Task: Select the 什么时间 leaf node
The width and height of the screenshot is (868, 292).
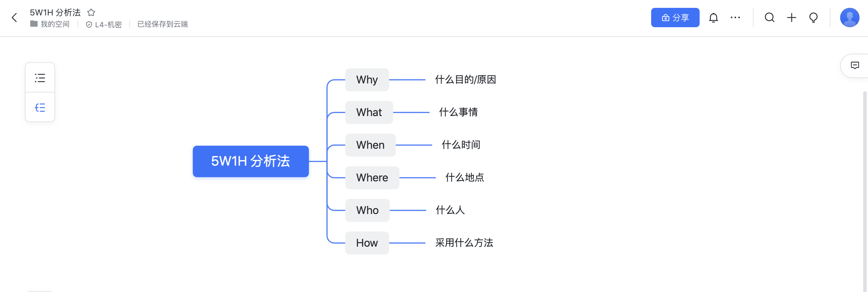Action: (x=461, y=145)
